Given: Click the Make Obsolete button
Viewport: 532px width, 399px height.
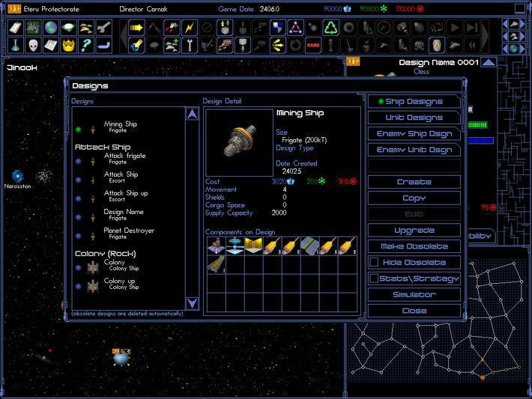Looking at the screenshot, I should (414, 246).
